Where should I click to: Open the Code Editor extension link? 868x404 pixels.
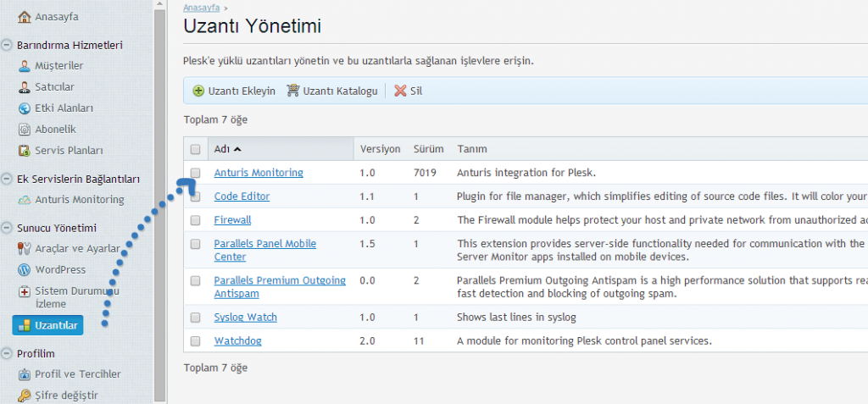242,196
